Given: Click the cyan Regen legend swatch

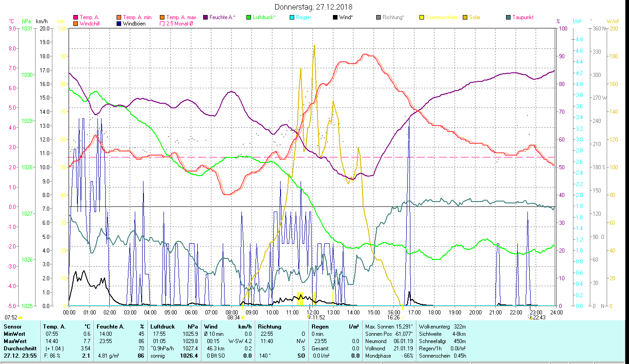Looking at the screenshot, I should [x=292, y=17].
